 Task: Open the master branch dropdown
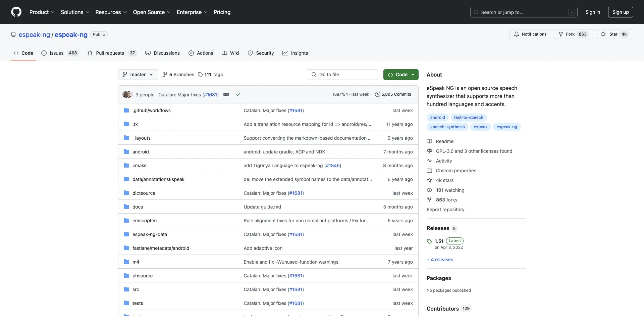(138, 75)
